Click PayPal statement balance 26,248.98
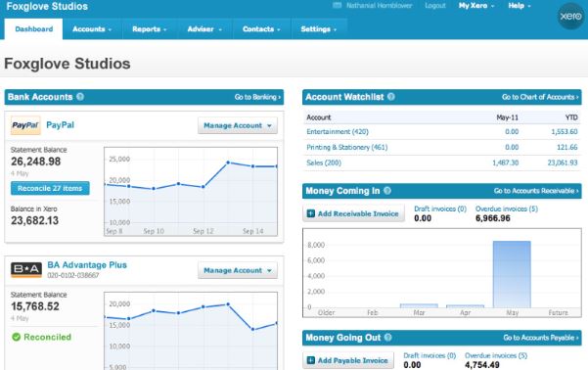Image resolution: width=588 pixels, height=370 pixels. click(35, 162)
